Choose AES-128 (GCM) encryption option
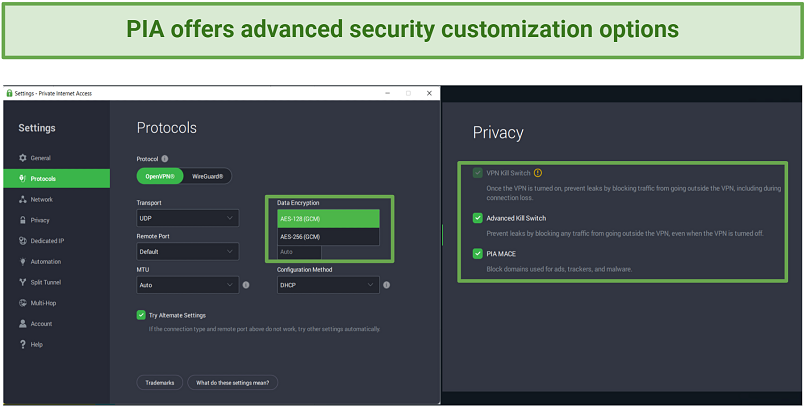This screenshot has height=407, width=806. pos(328,218)
